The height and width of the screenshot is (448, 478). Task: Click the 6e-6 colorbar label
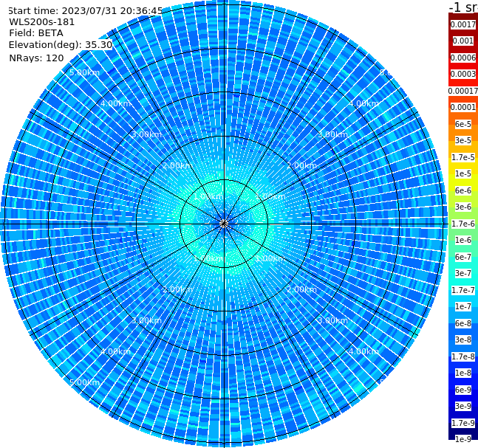click(x=463, y=190)
